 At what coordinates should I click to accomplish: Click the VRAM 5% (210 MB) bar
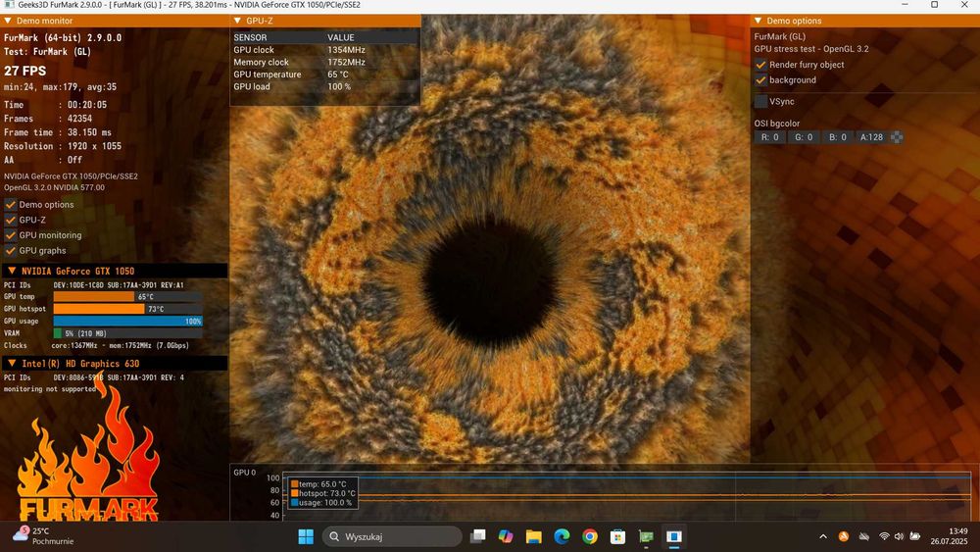[127, 333]
